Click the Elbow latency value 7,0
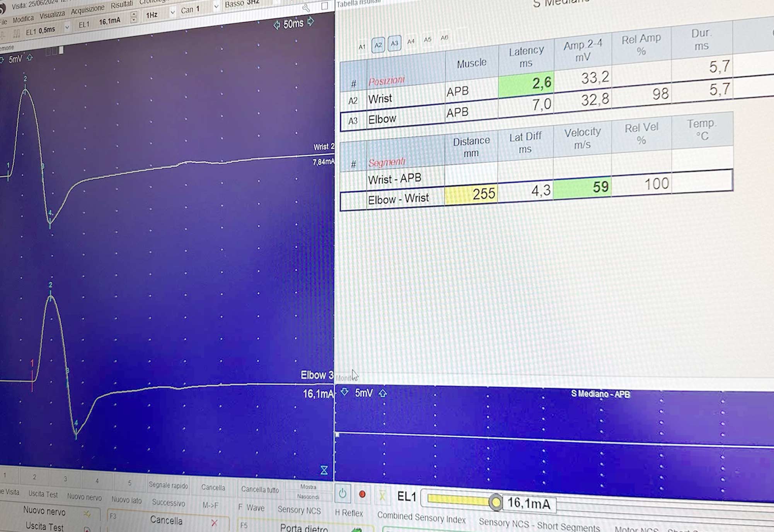The width and height of the screenshot is (774, 532). point(542,104)
